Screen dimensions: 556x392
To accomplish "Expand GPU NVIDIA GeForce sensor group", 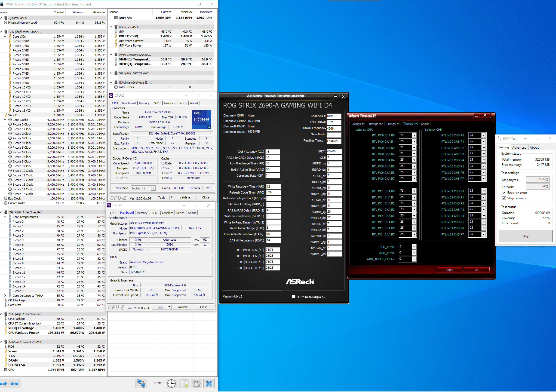I will tap(111, 73).
